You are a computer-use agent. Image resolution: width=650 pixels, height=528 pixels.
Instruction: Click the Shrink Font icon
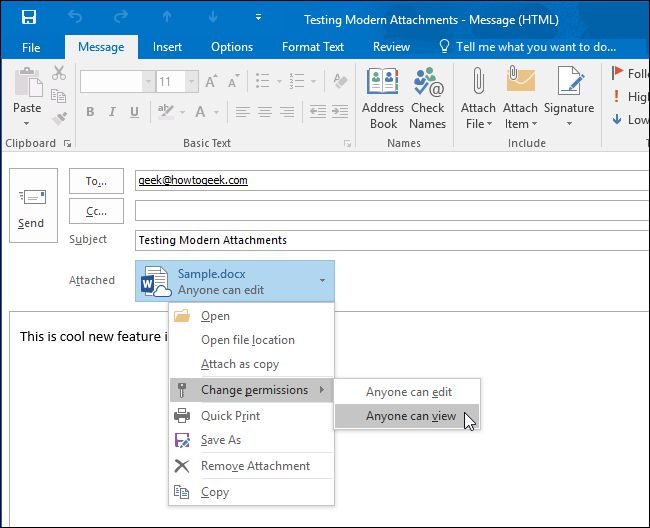(x=234, y=81)
